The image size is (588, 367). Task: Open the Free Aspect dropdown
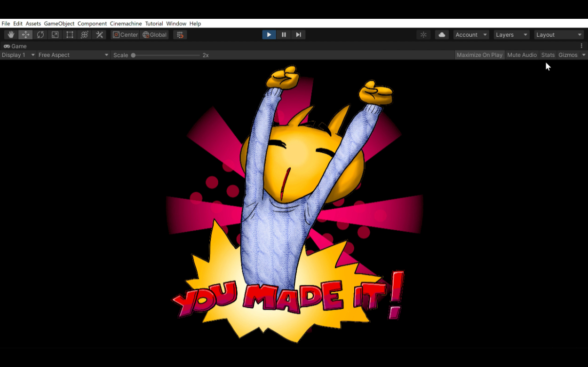73,55
